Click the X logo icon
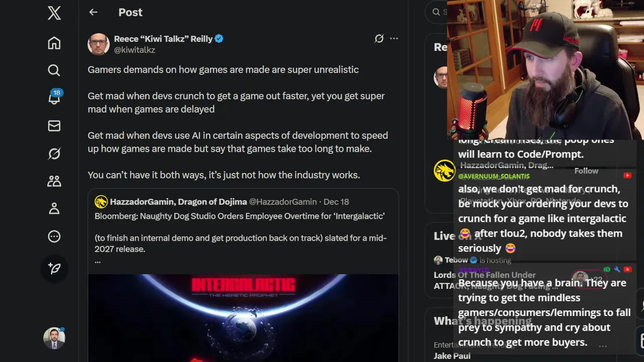The image size is (644, 362). coord(54,13)
